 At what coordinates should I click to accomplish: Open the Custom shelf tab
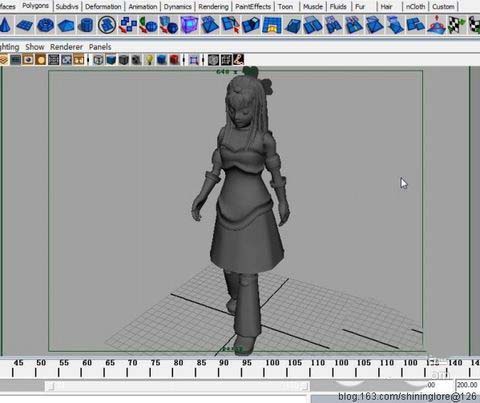coord(443,6)
